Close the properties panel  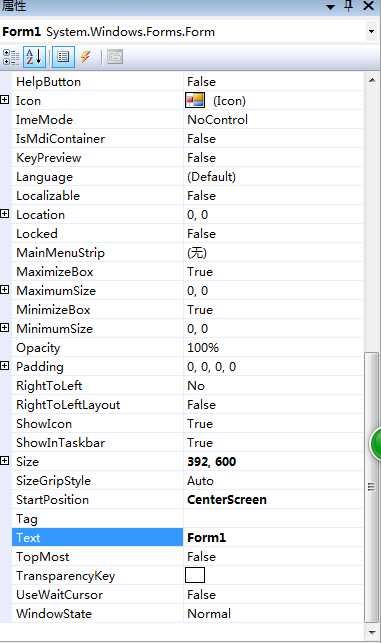(x=369, y=6)
